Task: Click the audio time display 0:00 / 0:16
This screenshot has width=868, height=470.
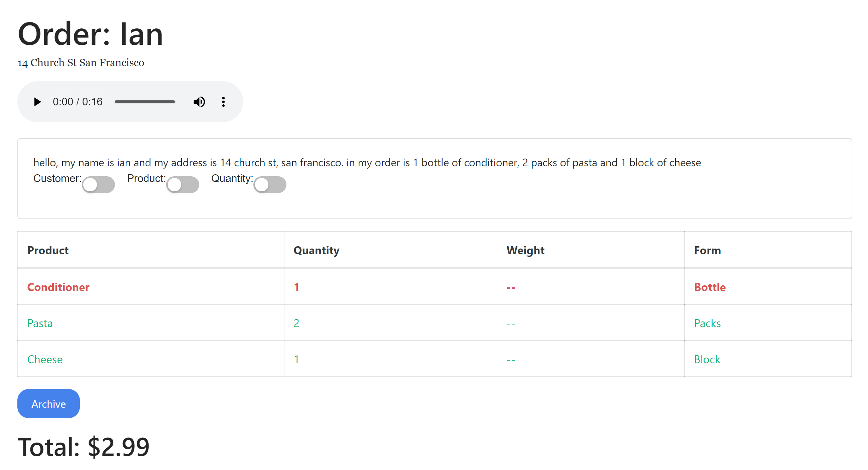Action: pos(78,102)
